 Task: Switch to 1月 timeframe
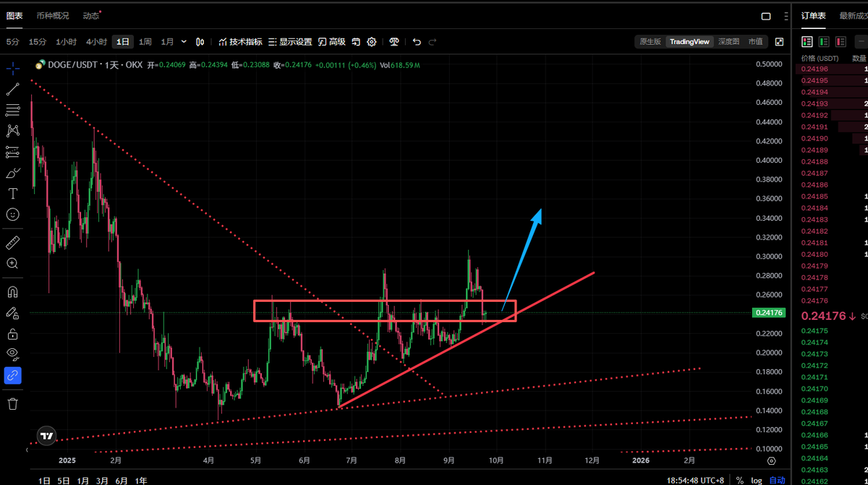click(x=167, y=42)
